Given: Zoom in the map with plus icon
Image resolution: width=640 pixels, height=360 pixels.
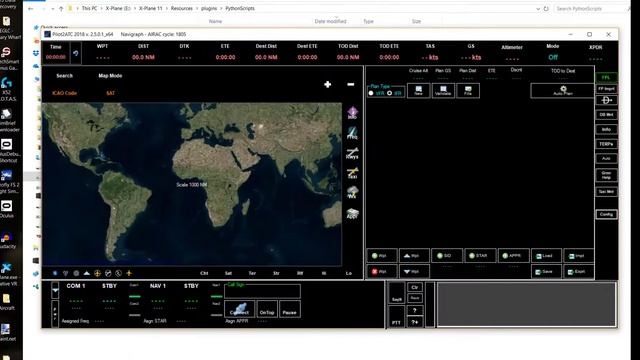Looking at the screenshot, I should coord(327,84).
